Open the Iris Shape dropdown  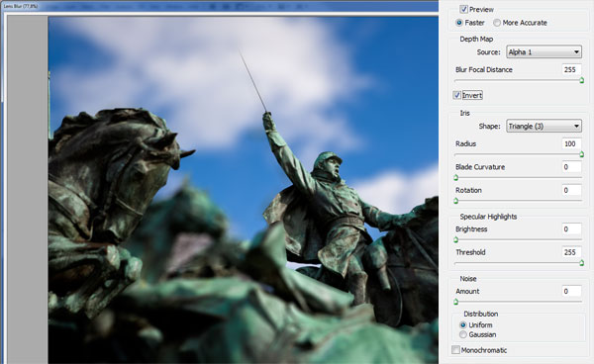point(544,126)
